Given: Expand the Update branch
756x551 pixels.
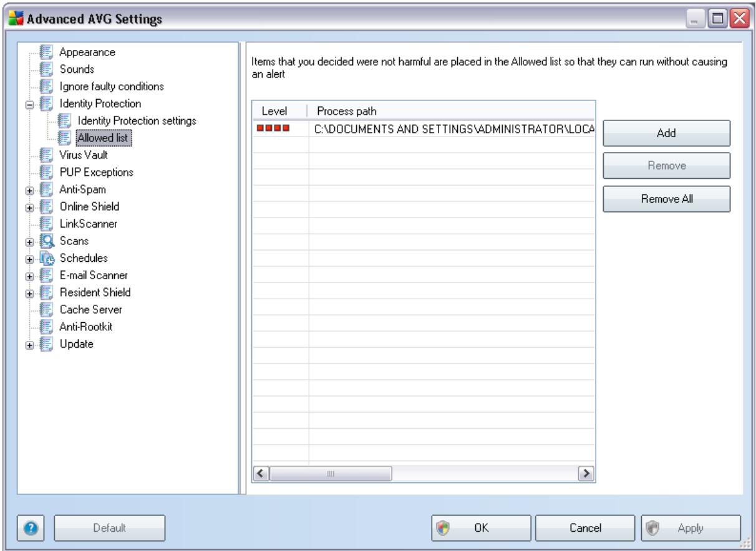Looking at the screenshot, I should coord(29,344).
